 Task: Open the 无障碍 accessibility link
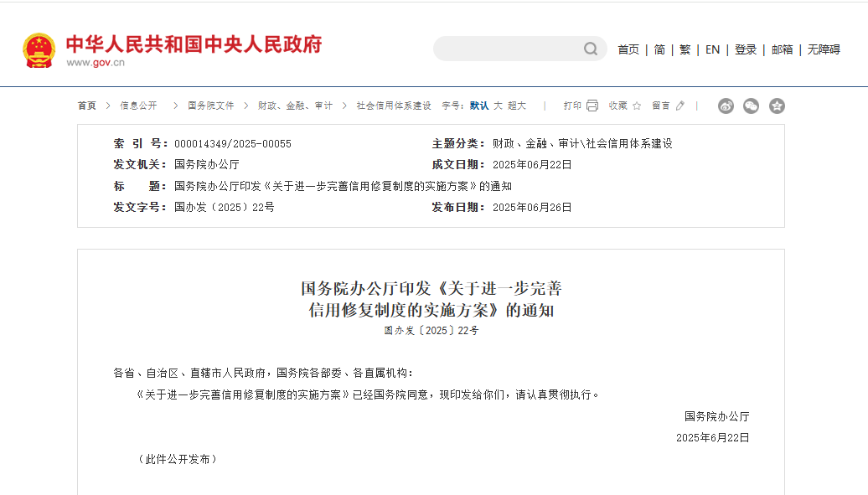(x=824, y=49)
